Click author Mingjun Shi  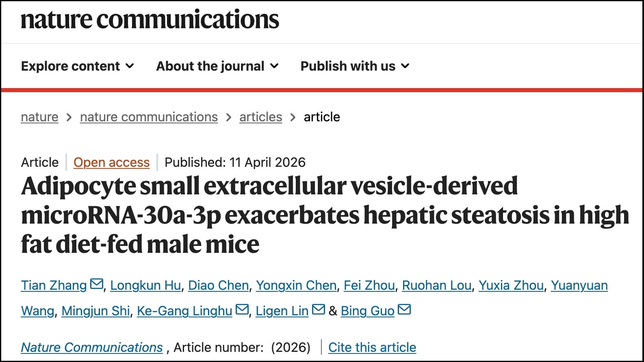point(95,311)
